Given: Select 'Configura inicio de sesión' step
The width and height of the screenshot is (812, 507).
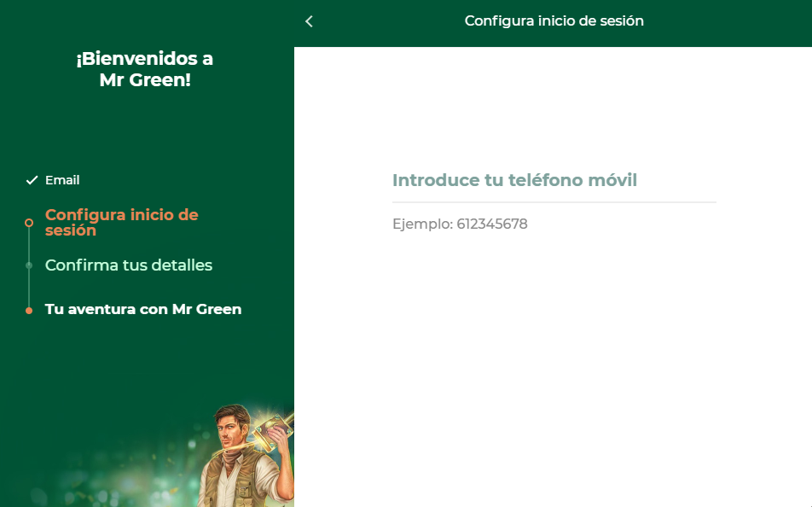Looking at the screenshot, I should (x=122, y=223).
